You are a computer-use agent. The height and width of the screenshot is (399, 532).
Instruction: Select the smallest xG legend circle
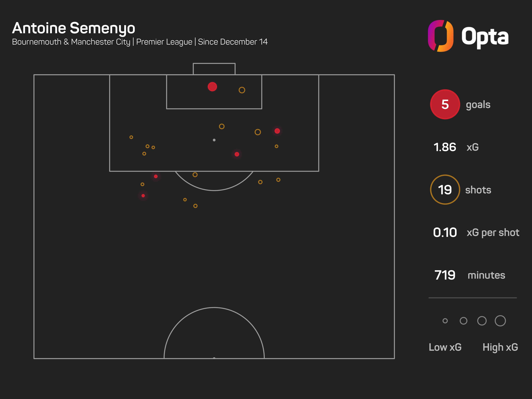click(x=445, y=321)
